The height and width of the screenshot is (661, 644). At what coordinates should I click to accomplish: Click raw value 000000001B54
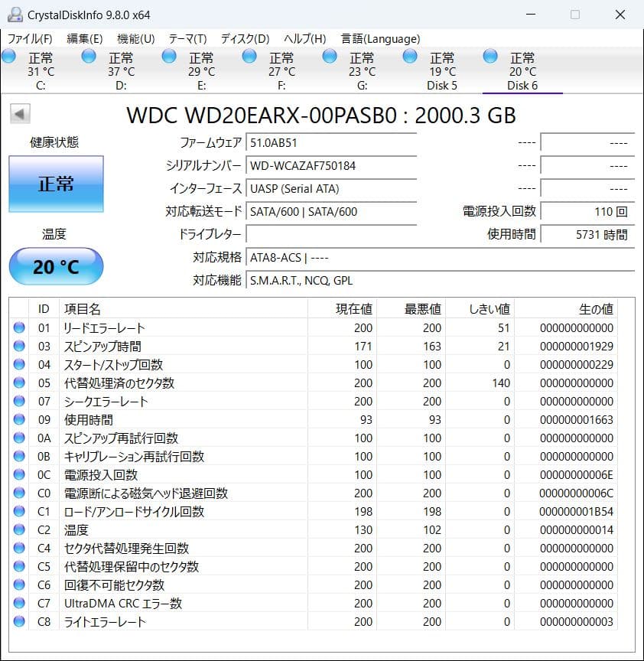[x=576, y=511]
